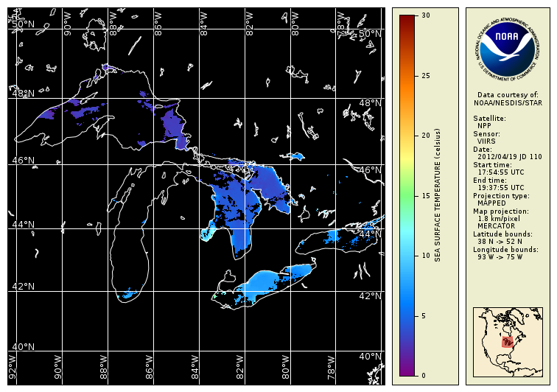The width and height of the screenshot is (557, 392).
Task: Click the North America inset locator map
Action: [x=508, y=342]
